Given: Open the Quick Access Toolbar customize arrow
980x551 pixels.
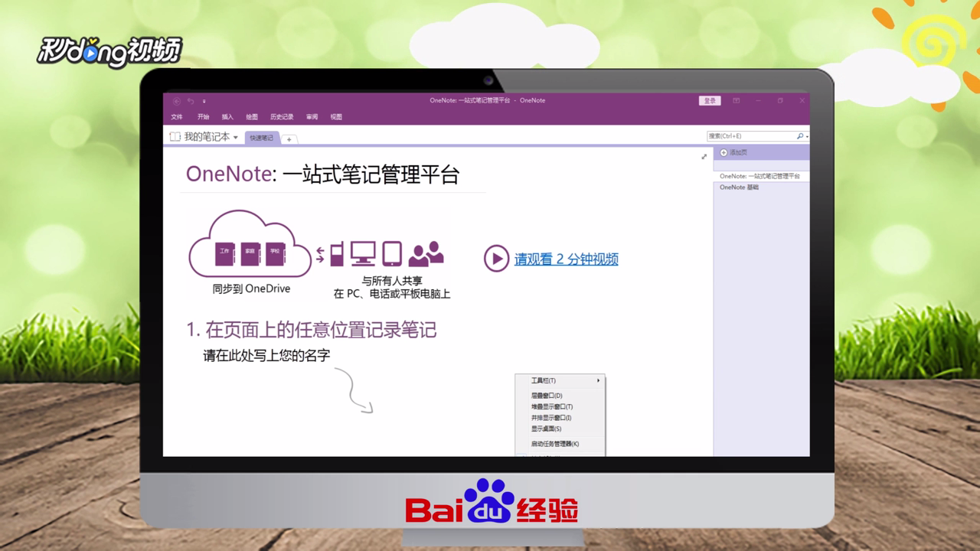Looking at the screenshot, I should (x=204, y=101).
